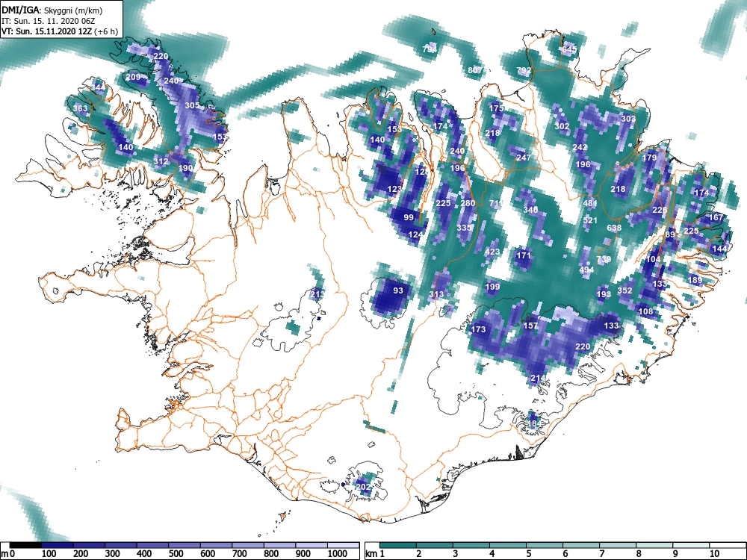Viewport: 747px width, 560px height.
Task: Click the visibility value 335 on the map
Action: click(x=464, y=228)
